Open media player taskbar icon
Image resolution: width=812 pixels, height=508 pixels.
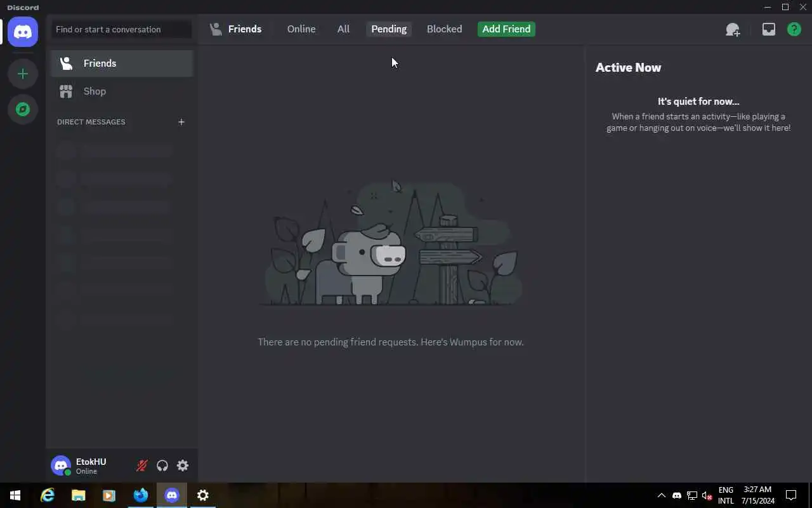(x=108, y=495)
